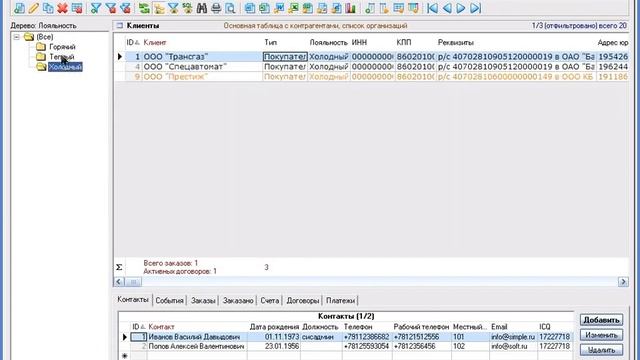640x360 pixels.
Task: Open the Счета tab
Action: point(270,300)
